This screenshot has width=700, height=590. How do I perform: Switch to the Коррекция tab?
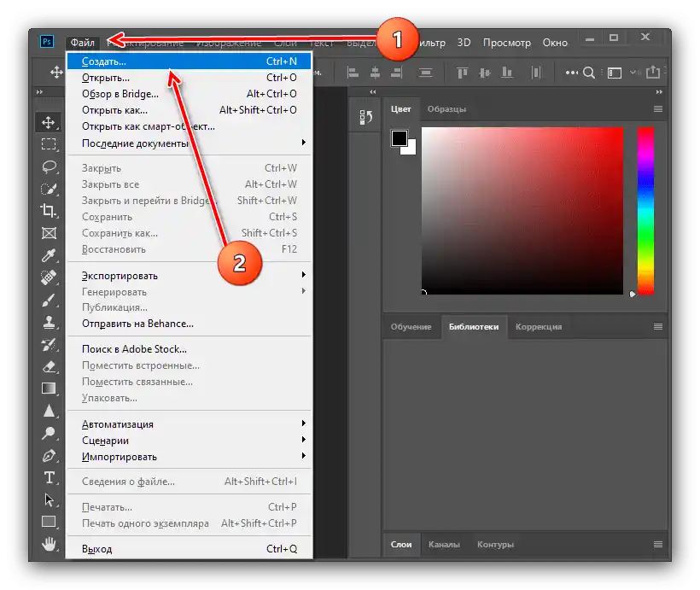pyautogui.click(x=539, y=326)
